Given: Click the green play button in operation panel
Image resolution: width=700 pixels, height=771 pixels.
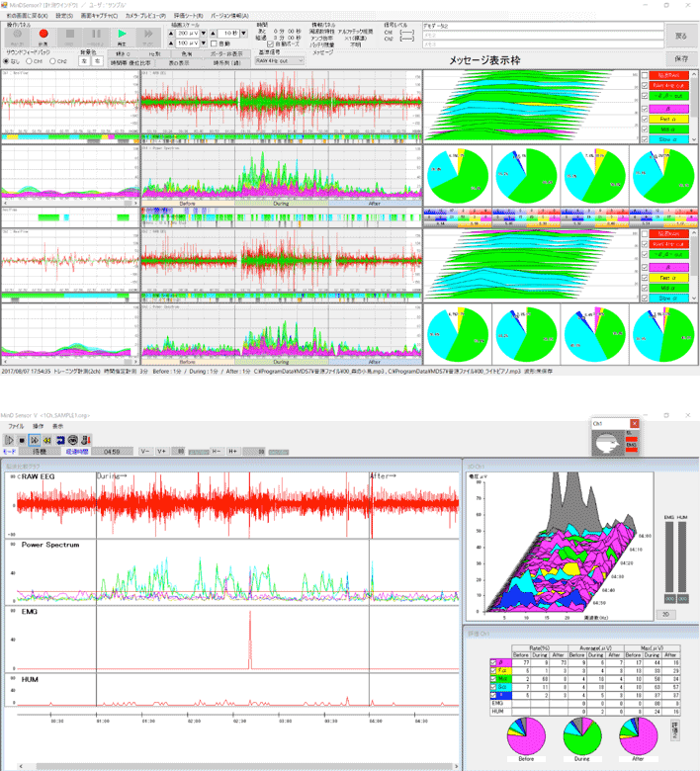Looking at the screenshot, I should pyautogui.click(x=123, y=37).
